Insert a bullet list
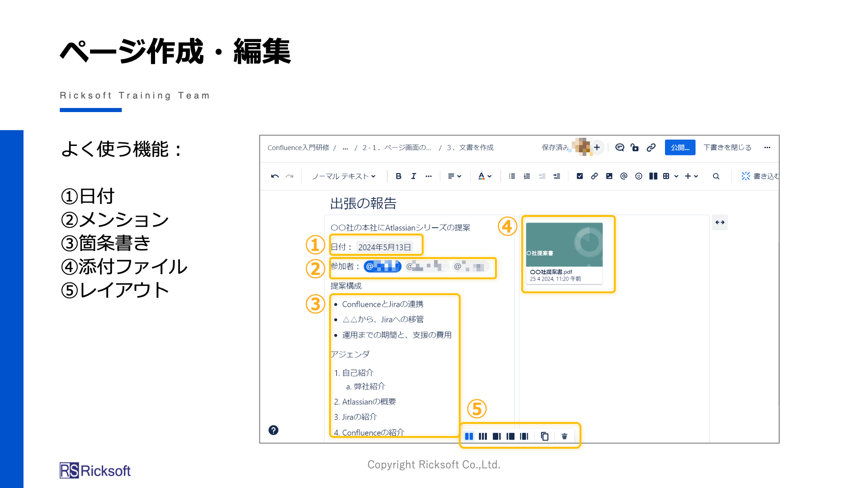 [512, 176]
